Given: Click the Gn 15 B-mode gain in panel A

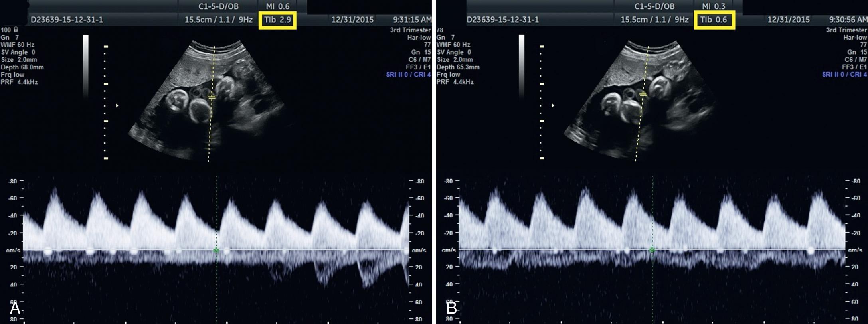Looking at the screenshot, I should click(421, 52).
